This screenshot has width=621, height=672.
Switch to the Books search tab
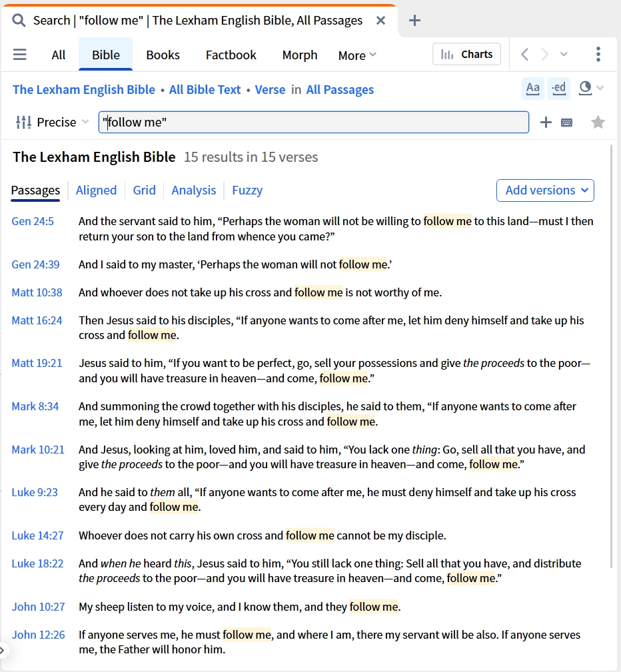pyautogui.click(x=163, y=55)
